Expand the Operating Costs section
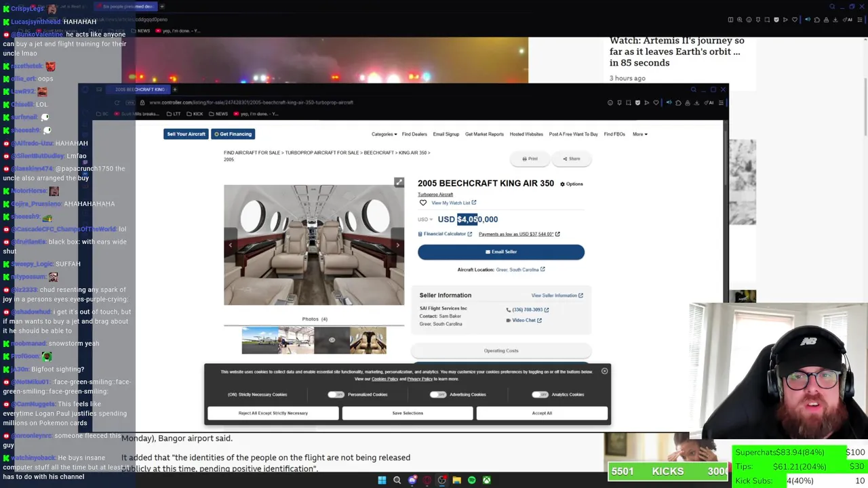 click(501, 350)
